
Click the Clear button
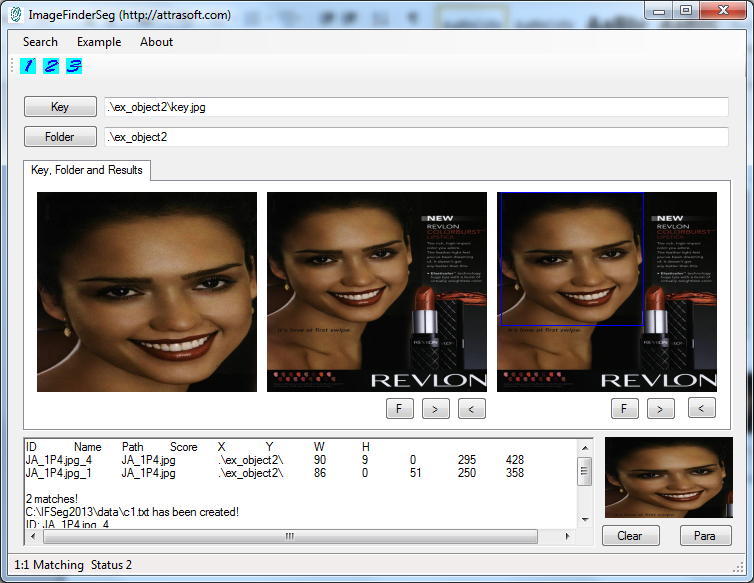630,536
